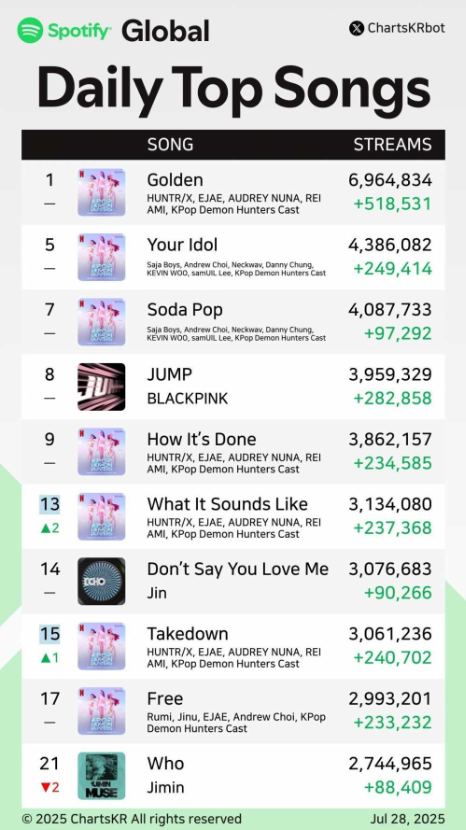Click the STREAMS column header

click(392, 145)
